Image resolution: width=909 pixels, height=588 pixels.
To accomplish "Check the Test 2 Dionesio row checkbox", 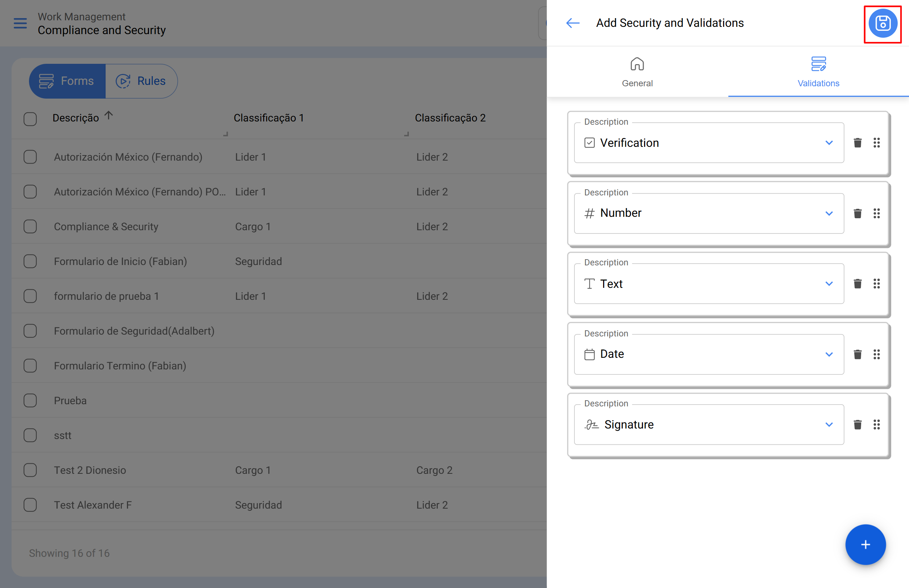I will click(x=30, y=470).
